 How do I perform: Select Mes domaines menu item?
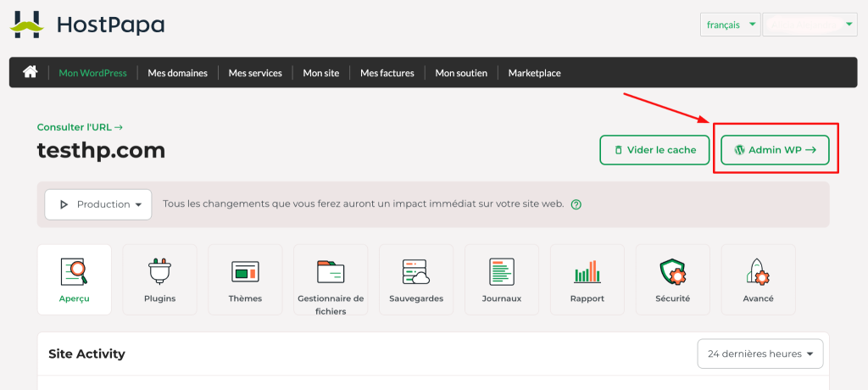(x=178, y=73)
